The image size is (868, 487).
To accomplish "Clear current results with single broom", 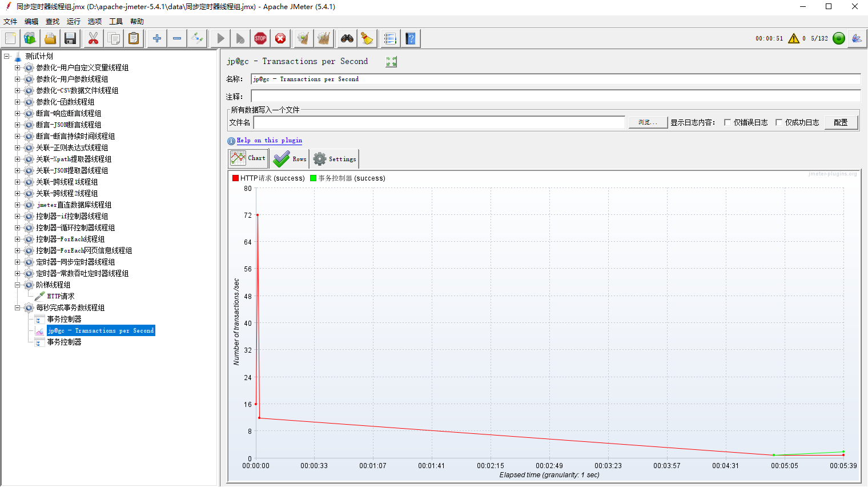I will click(303, 38).
